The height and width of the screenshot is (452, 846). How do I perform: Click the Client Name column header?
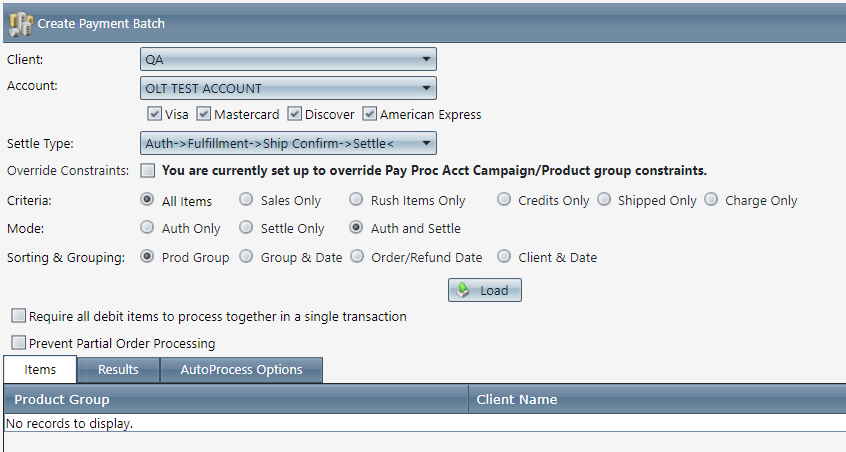tap(657, 399)
